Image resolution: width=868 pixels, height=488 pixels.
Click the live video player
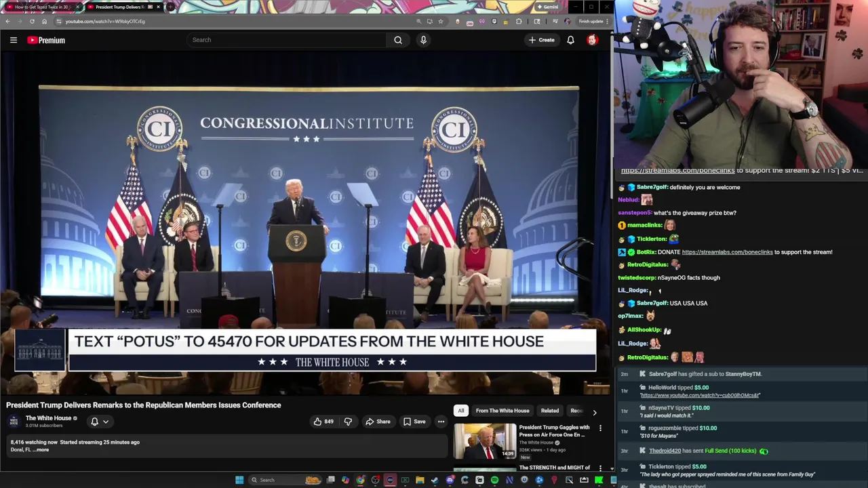305,224
